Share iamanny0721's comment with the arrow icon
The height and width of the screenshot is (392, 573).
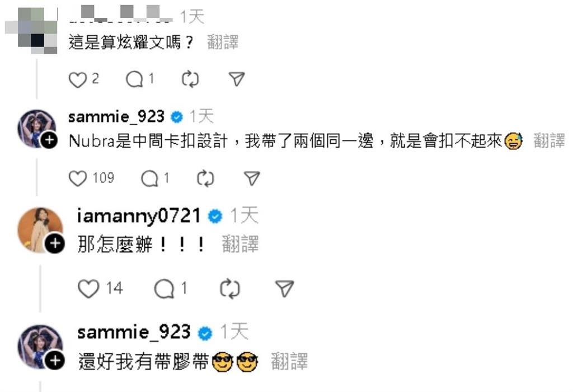tap(284, 289)
